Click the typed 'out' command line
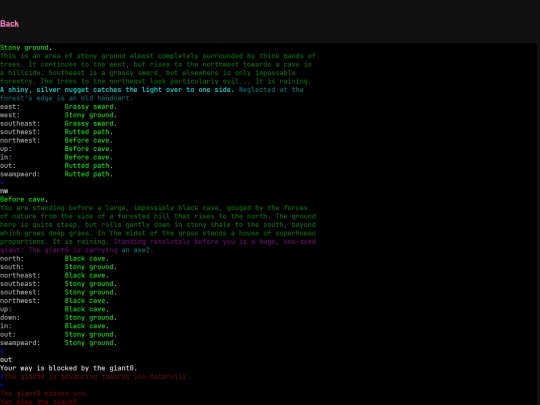 [x=6, y=360]
